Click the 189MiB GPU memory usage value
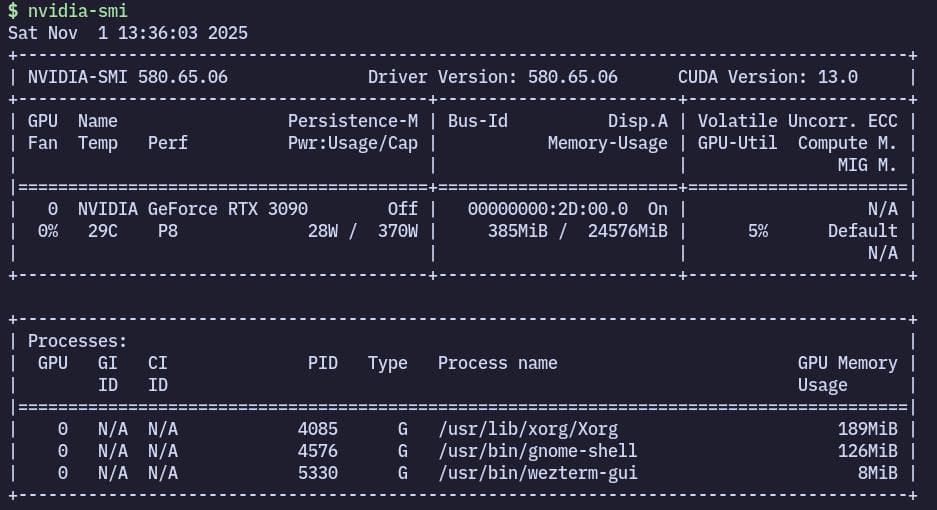This screenshot has width=937, height=510. (x=867, y=429)
